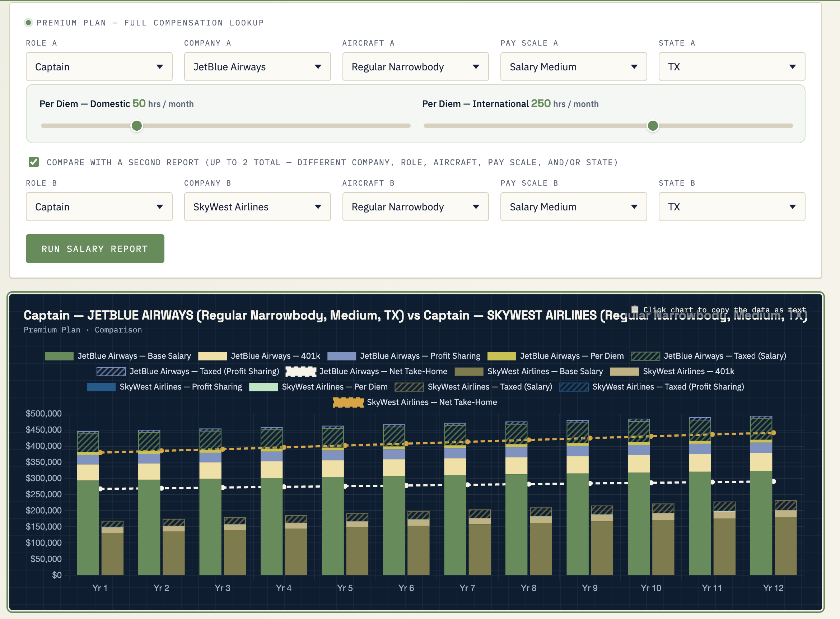Toggle SkyWest Airlines Per Diem legend swatch
The height and width of the screenshot is (619, 840).
[263, 387]
